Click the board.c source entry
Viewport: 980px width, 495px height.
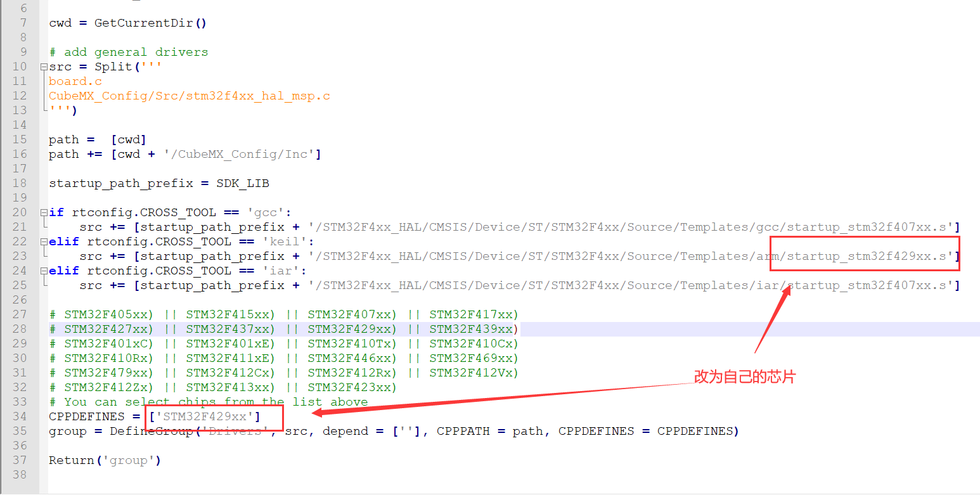tap(75, 81)
